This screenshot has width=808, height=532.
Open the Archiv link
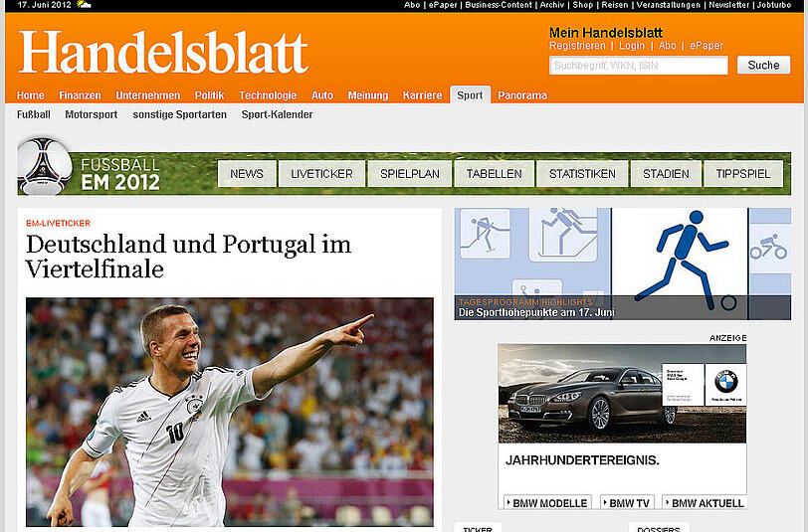pyautogui.click(x=552, y=5)
